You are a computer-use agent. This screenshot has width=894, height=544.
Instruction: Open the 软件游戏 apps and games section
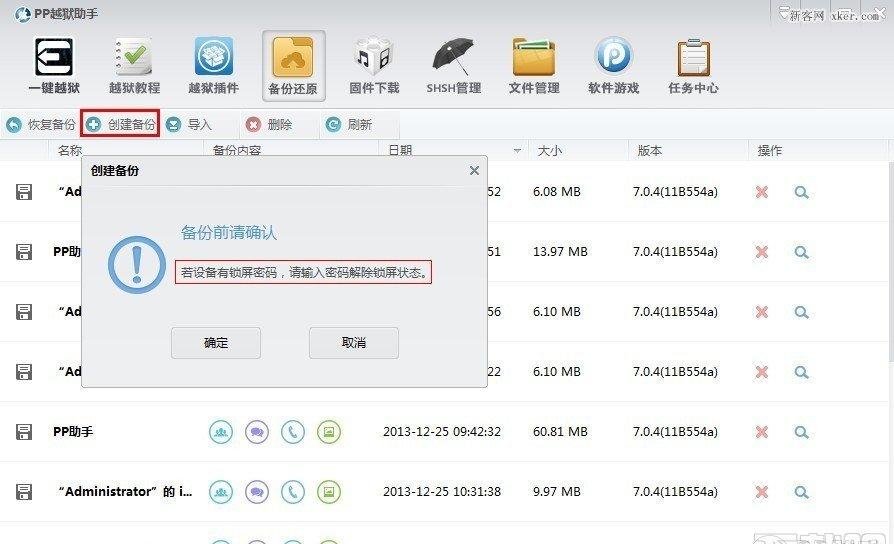[613, 66]
